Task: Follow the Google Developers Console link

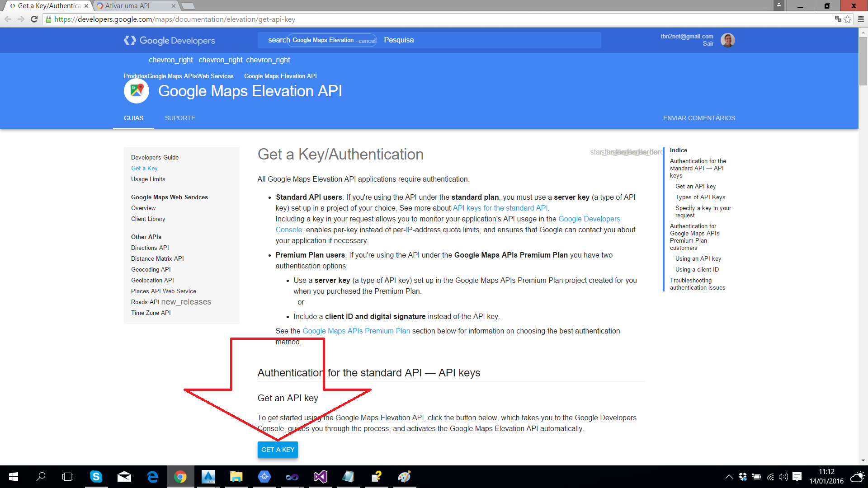Action: (x=589, y=219)
